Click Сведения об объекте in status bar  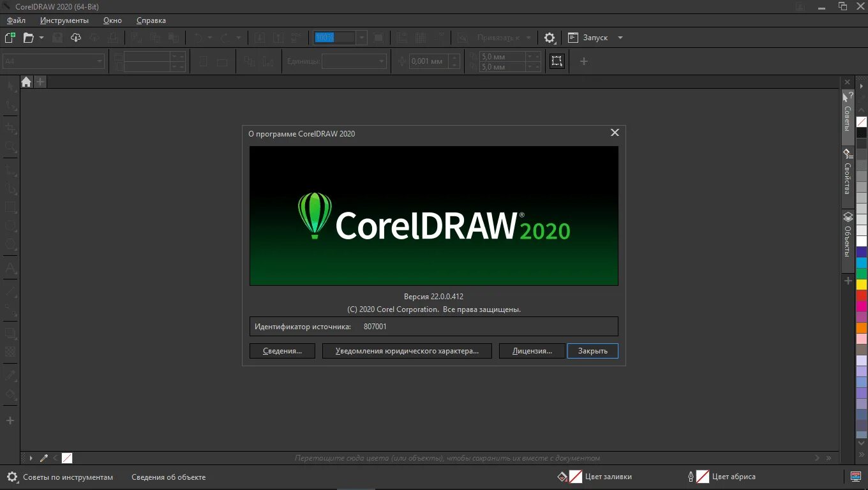coord(168,477)
